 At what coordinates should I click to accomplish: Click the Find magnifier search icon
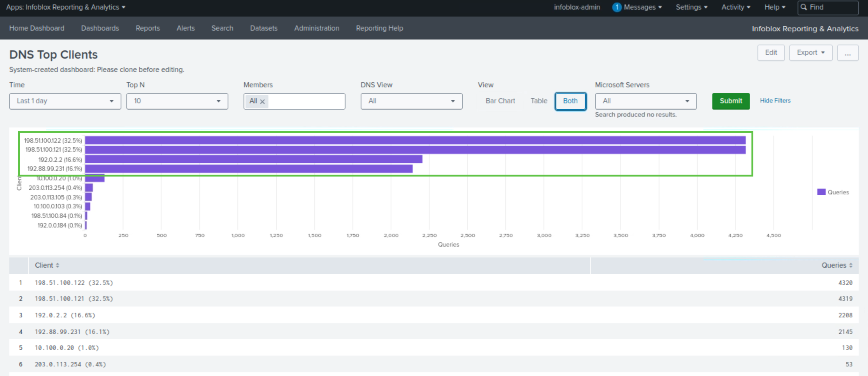[x=804, y=7]
